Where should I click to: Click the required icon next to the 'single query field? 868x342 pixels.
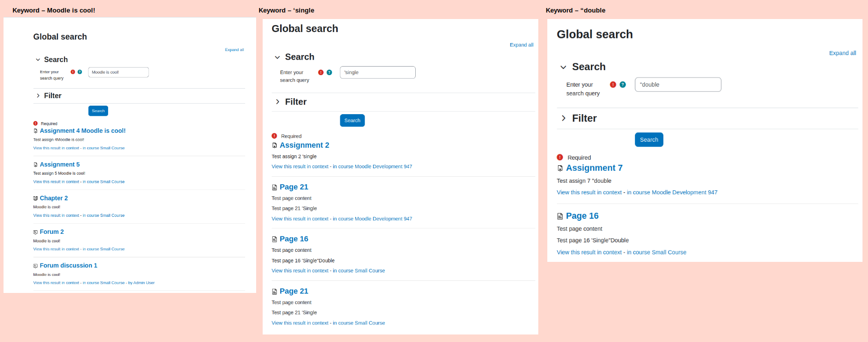tap(321, 73)
